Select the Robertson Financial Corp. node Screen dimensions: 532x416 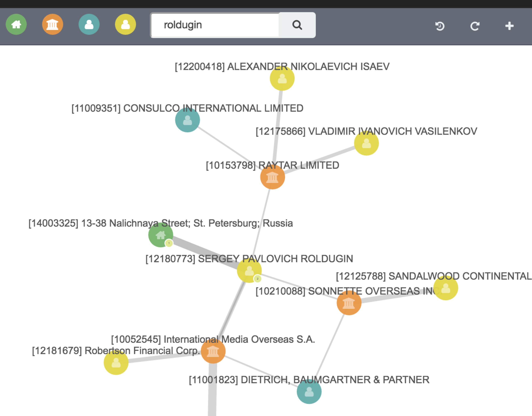(116, 362)
